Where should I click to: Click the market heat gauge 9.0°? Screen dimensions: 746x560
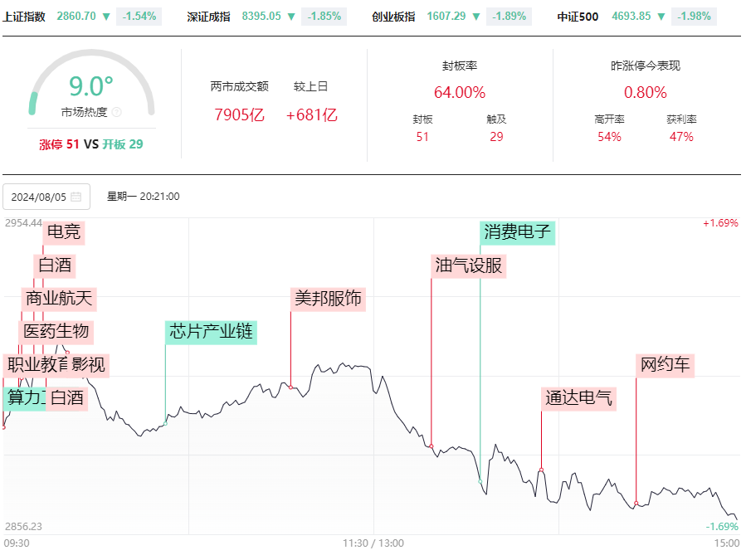pos(91,86)
